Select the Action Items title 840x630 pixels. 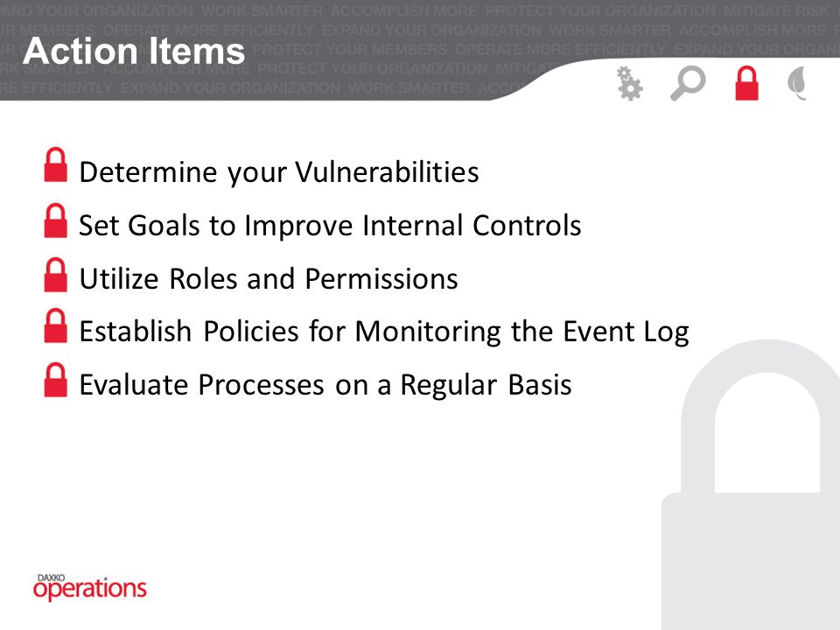click(x=134, y=51)
